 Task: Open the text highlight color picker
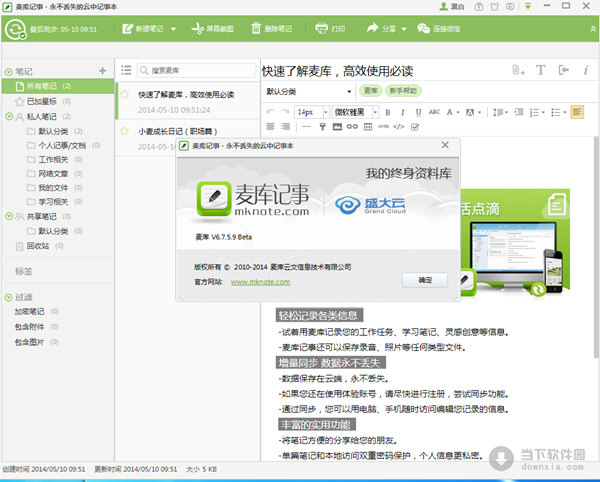tap(473, 112)
